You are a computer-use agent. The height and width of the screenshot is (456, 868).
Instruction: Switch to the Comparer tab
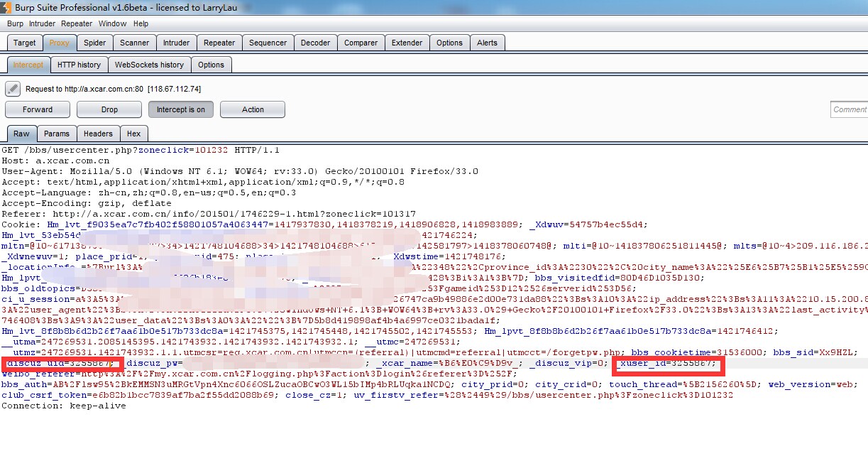[x=361, y=43]
